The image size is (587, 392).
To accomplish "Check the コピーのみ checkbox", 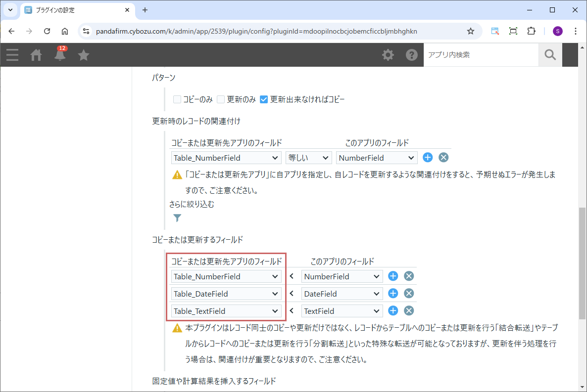I will tap(177, 99).
